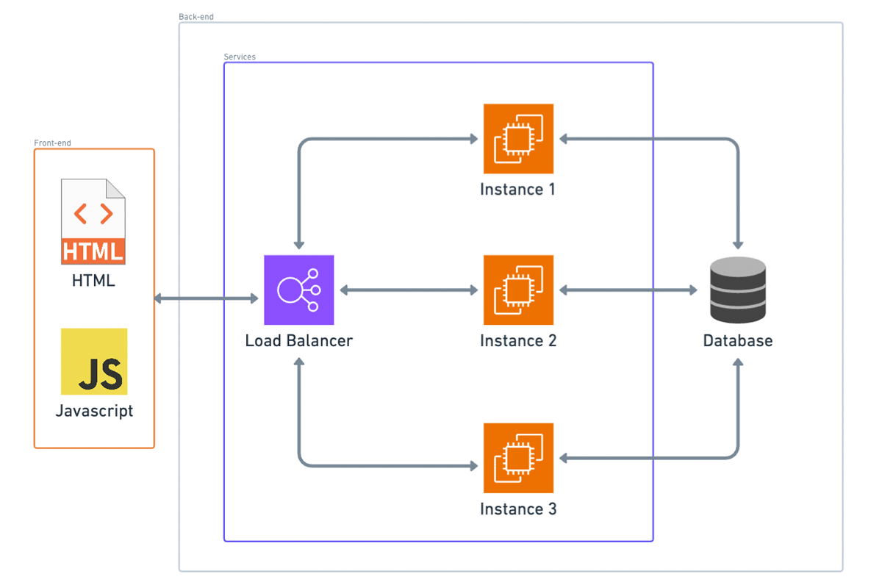Image resolution: width=882 pixels, height=588 pixels.
Task: Pick the Instance 3 compute icon
Action: [518, 458]
